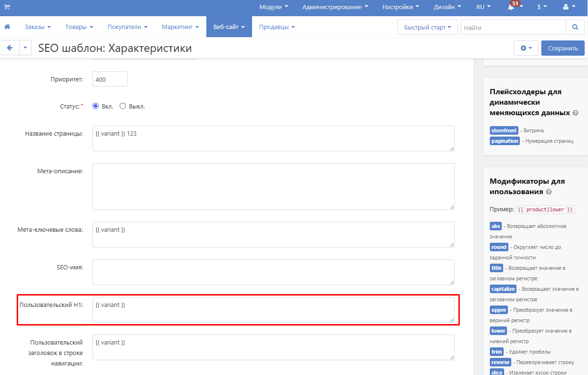Open the notifications bell icon
This screenshot has height=375, width=588.
click(x=511, y=7)
